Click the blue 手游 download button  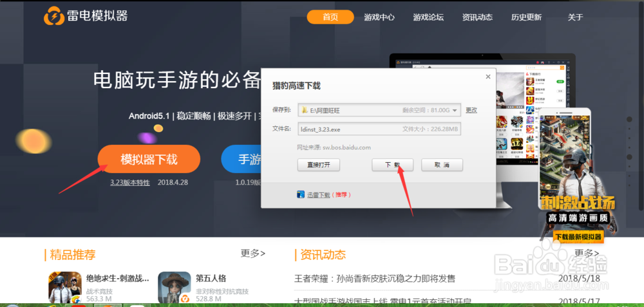(241, 159)
